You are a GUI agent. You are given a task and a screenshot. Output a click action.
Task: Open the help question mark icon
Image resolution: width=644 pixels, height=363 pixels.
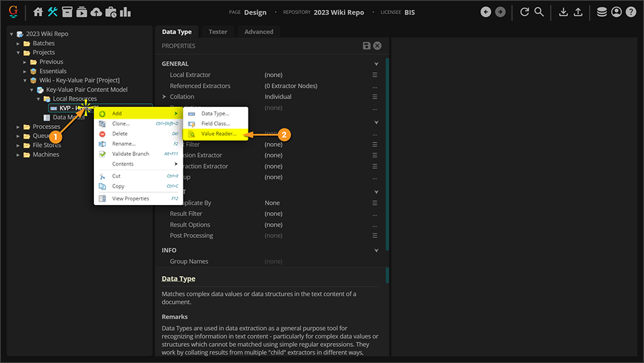[x=630, y=12]
